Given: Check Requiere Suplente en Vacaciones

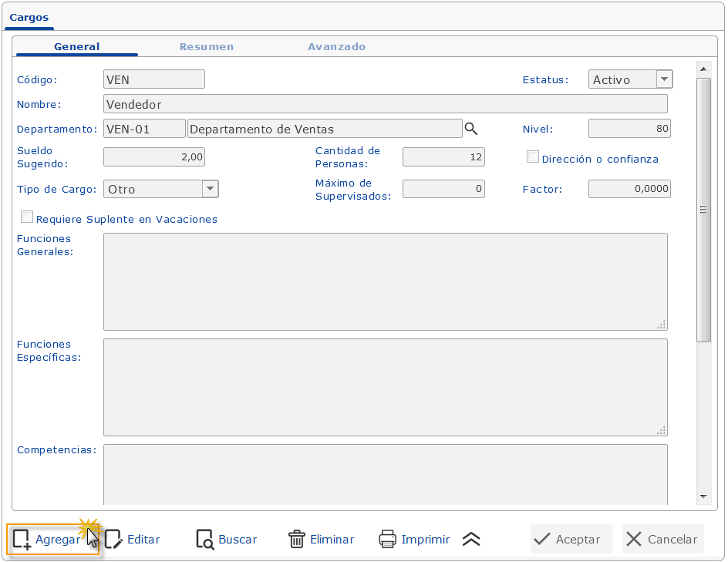Looking at the screenshot, I should pos(27,217).
